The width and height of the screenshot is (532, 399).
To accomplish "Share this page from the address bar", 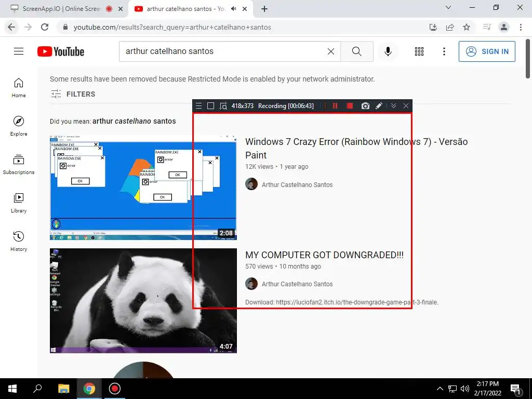I will pyautogui.click(x=450, y=27).
